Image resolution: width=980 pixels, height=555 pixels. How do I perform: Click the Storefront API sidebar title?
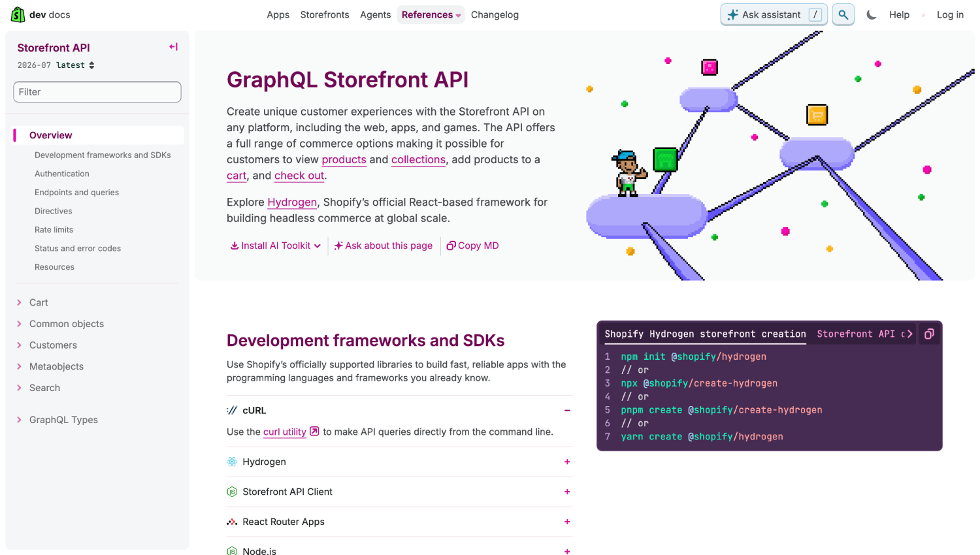point(54,48)
